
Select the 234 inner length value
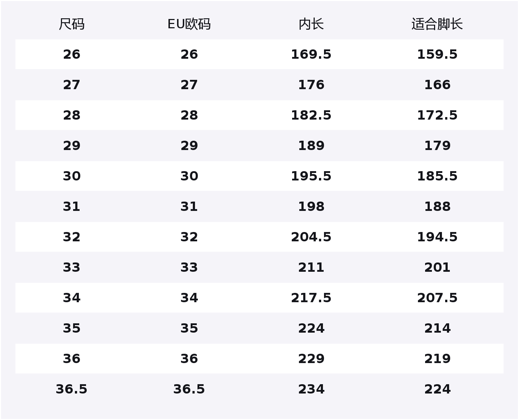(x=311, y=389)
